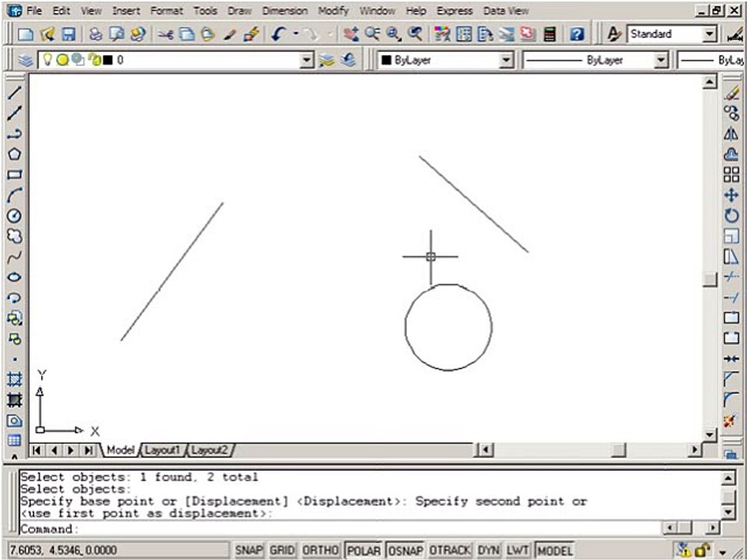Open the undo history dropdown arrow
This screenshot has width=747, height=560.
pyautogui.click(x=296, y=33)
